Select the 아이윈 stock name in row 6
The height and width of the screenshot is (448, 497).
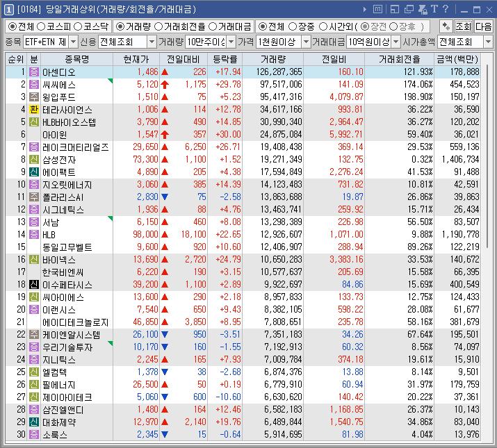tap(54, 135)
